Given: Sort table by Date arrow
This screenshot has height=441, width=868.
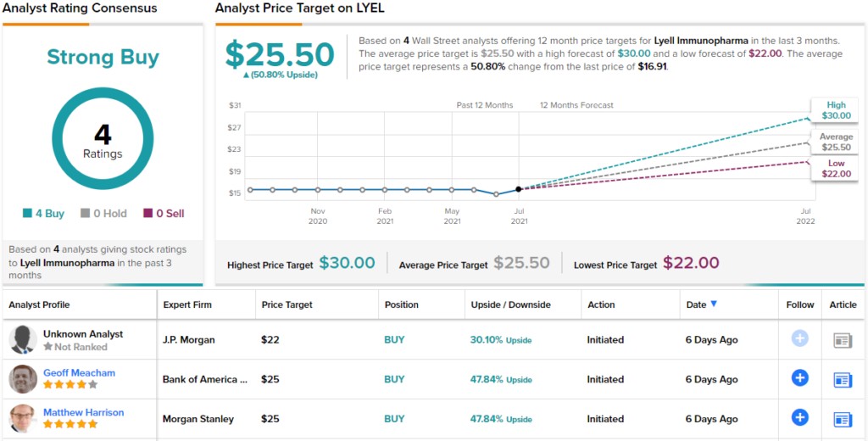Looking at the screenshot, I should pyautogui.click(x=714, y=304).
